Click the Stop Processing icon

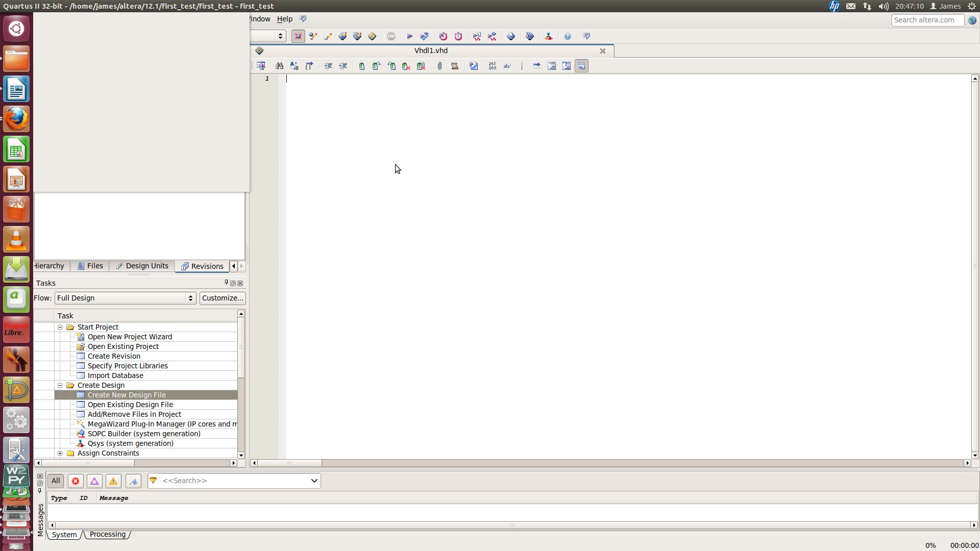click(x=391, y=36)
